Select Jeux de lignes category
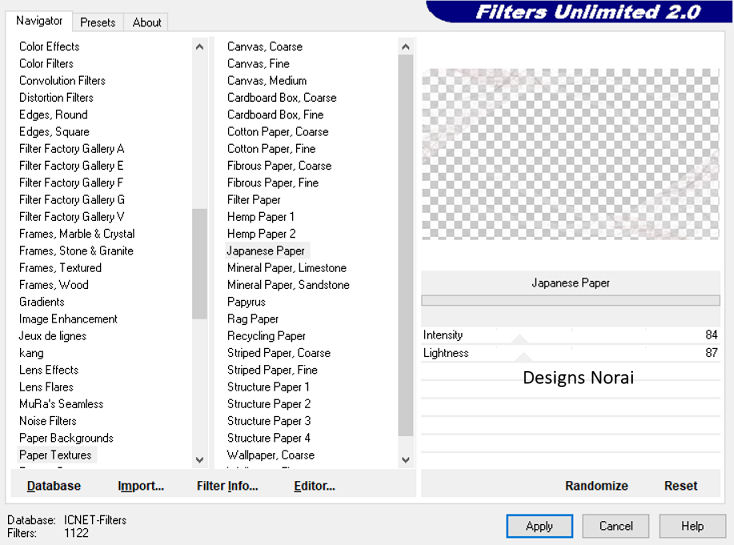 point(52,336)
